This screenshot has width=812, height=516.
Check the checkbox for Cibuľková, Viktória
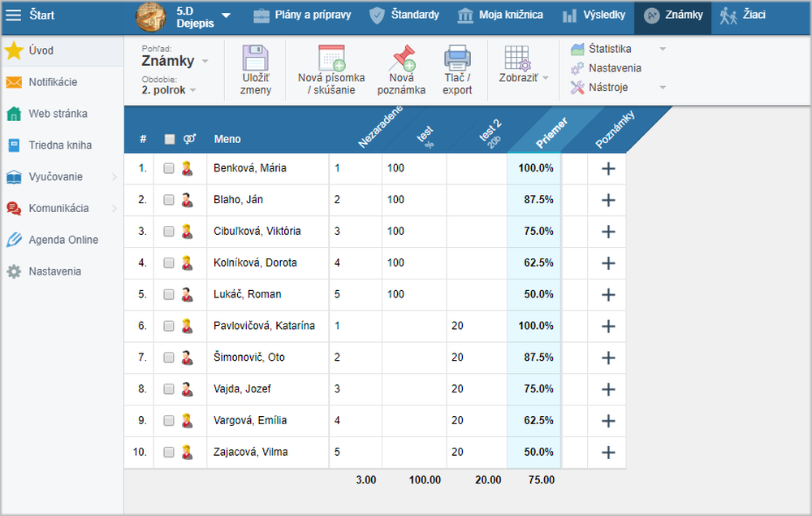tap(169, 232)
